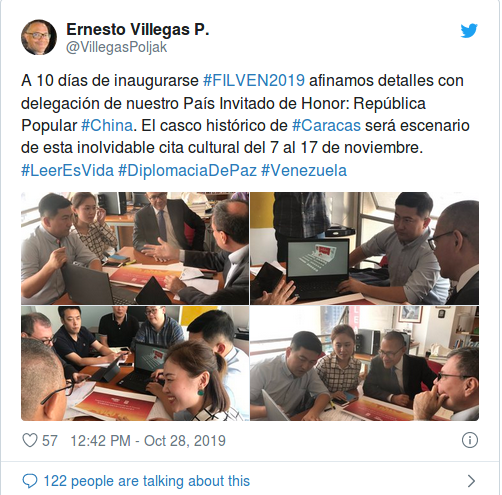Open bottom-left photo with smiling woman
Viewport: 502px width, 495px height.
pos(135,363)
